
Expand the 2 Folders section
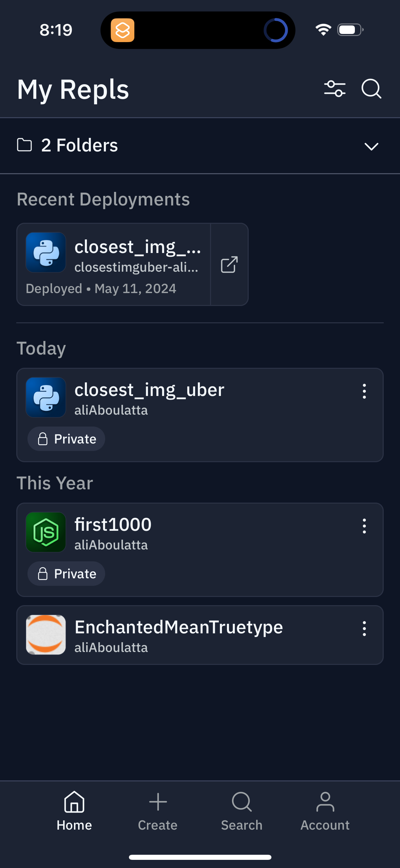(x=79, y=145)
